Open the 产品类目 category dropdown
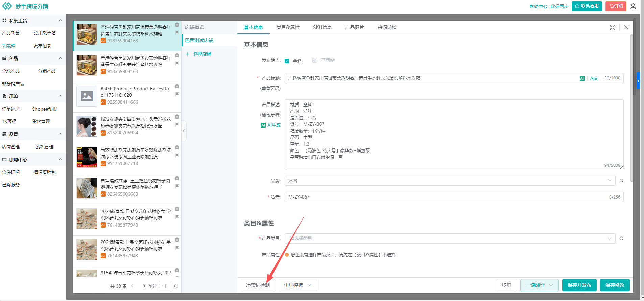The image size is (644, 301). (450, 238)
